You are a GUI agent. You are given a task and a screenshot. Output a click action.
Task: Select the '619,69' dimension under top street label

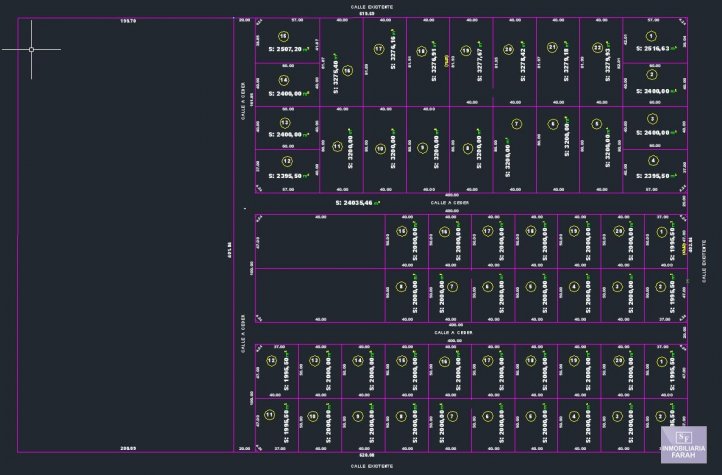pos(367,14)
